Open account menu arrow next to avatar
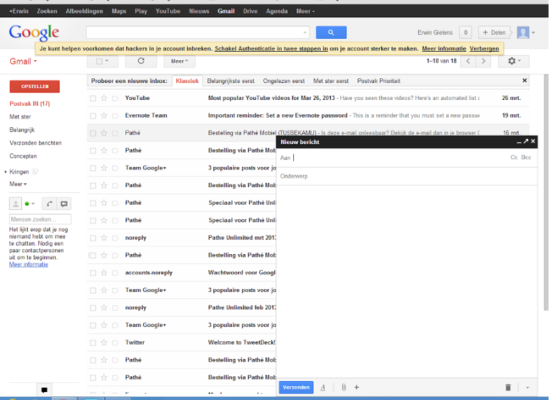The height and width of the screenshot is (400, 550). [x=533, y=33]
